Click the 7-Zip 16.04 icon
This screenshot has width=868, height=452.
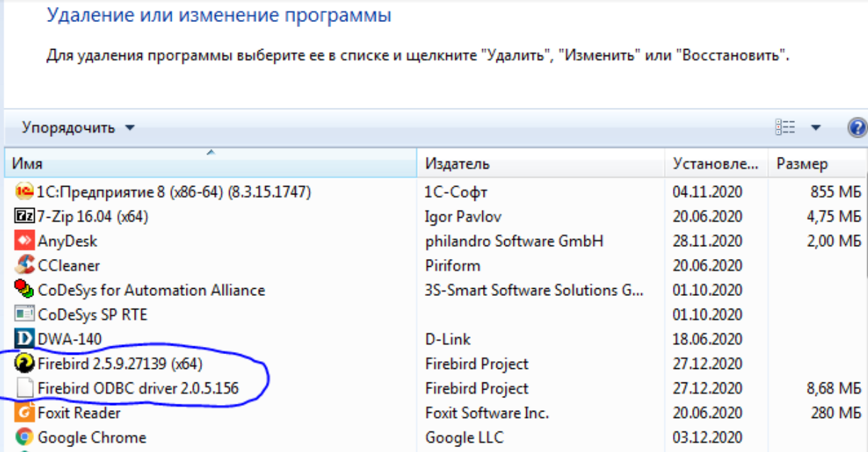pos(24,216)
